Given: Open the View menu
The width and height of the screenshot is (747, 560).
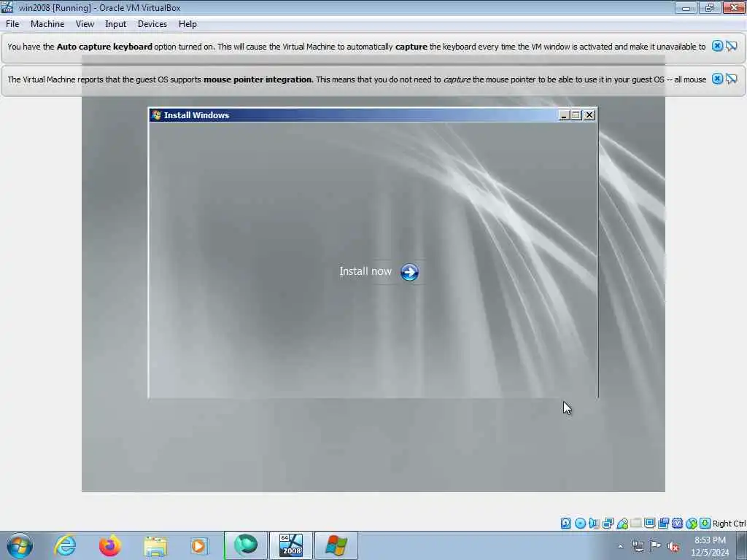Looking at the screenshot, I should point(85,24).
